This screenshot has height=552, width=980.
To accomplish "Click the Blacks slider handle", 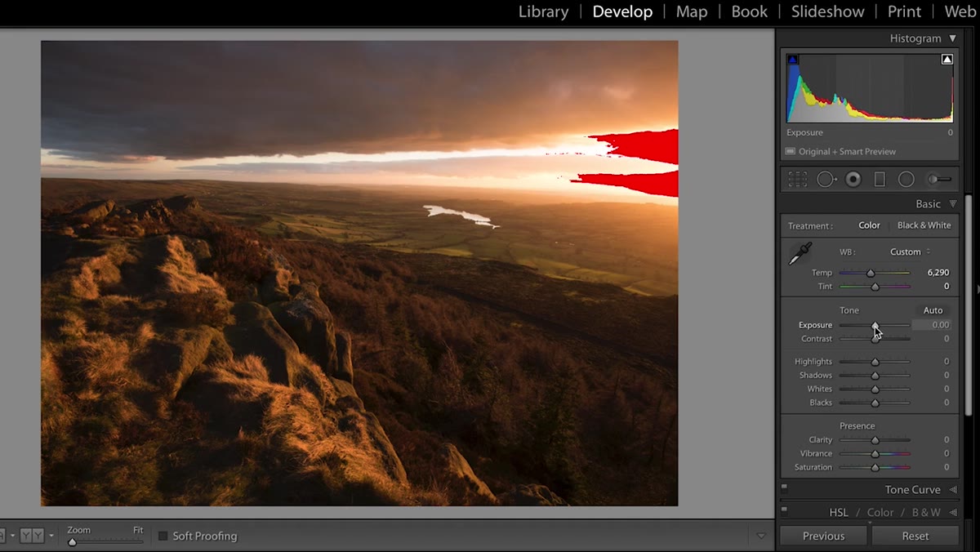I will (x=875, y=403).
